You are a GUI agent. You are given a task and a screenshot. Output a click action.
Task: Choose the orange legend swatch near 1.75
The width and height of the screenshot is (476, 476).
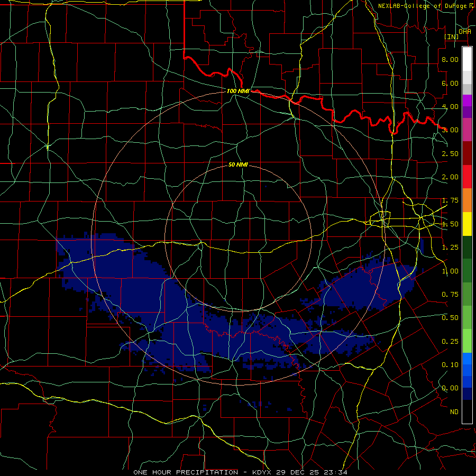pos(467,200)
